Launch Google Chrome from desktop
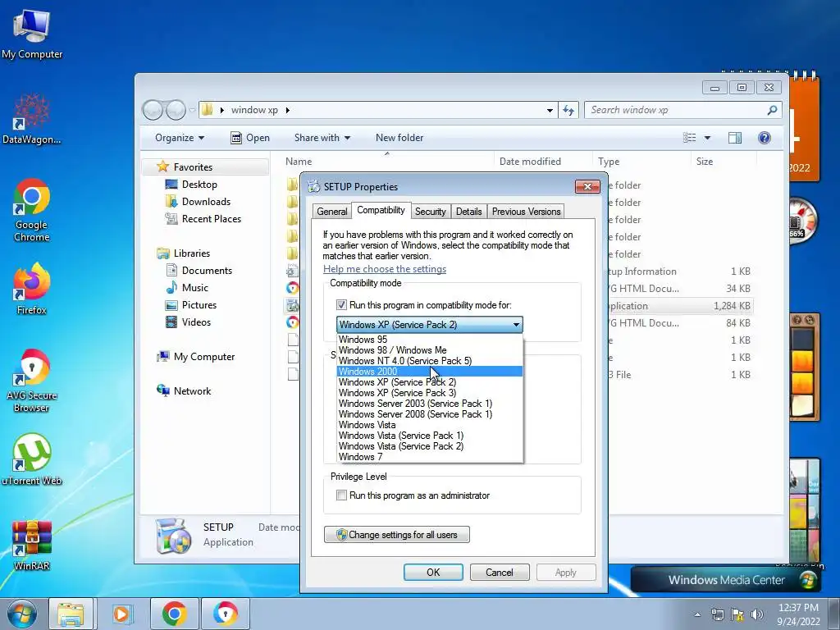The image size is (840, 630). [32, 210]
